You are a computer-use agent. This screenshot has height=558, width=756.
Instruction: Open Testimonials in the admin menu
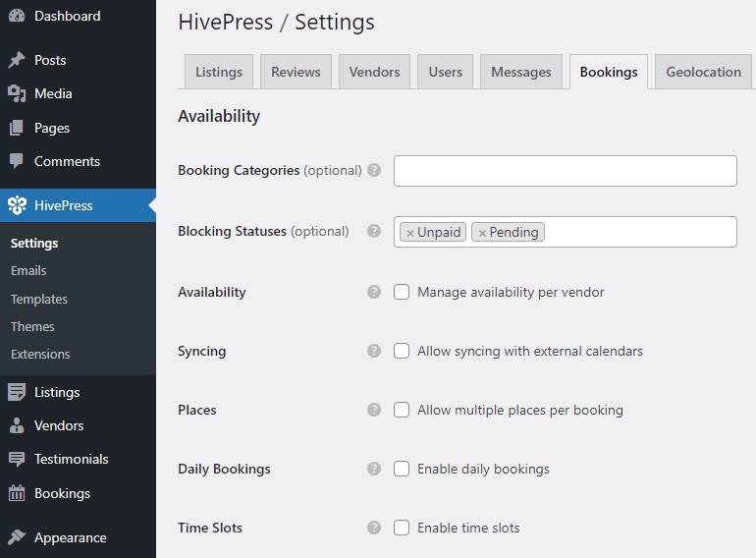point(79,459)
